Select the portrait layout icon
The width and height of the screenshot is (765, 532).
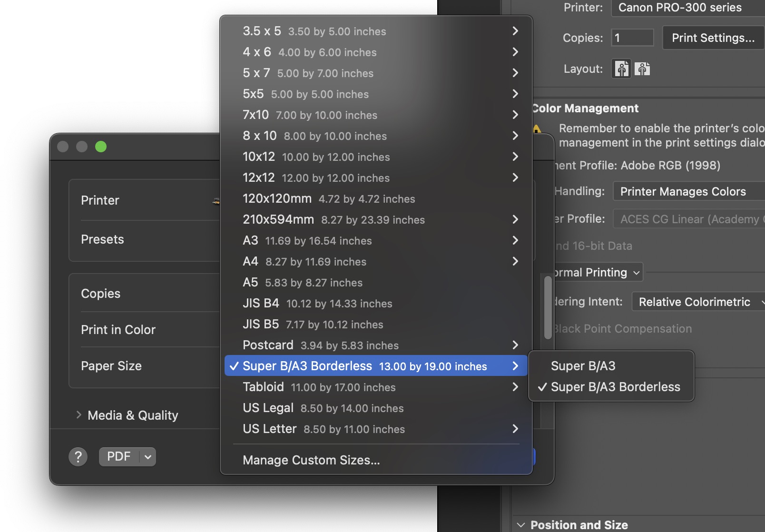(621, 69)
